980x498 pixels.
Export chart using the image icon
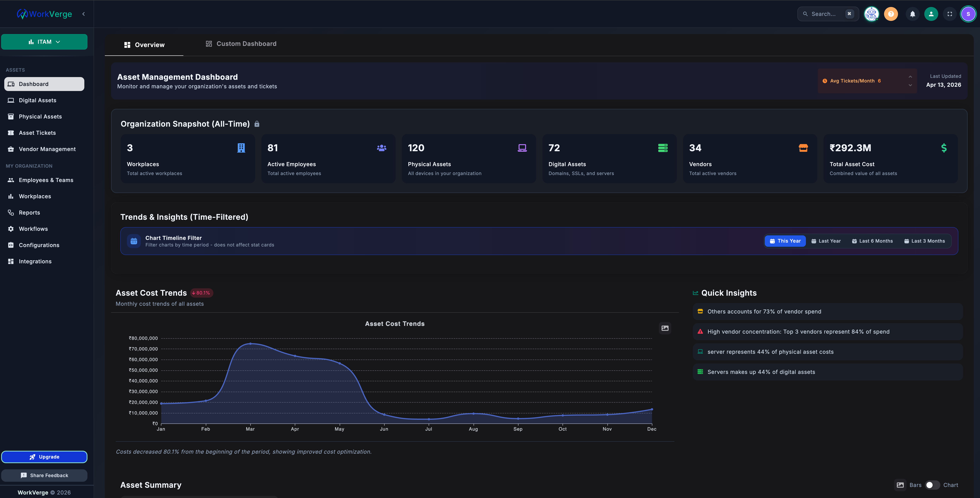(x=665, y=328)
